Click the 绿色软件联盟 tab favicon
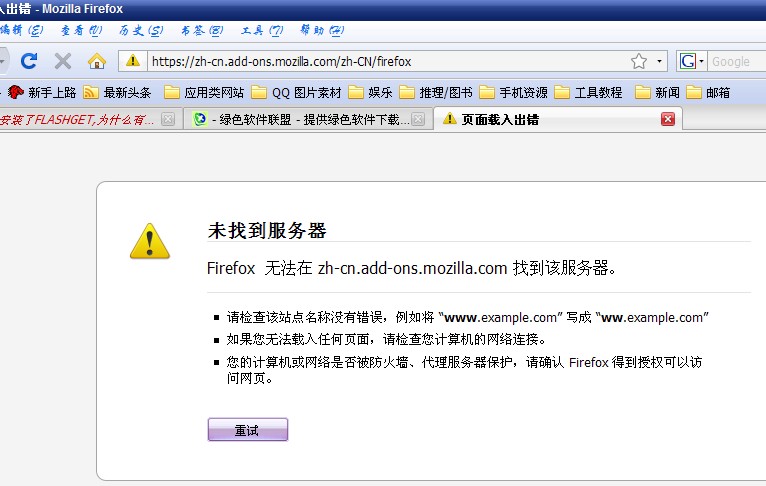 point(199,119)
